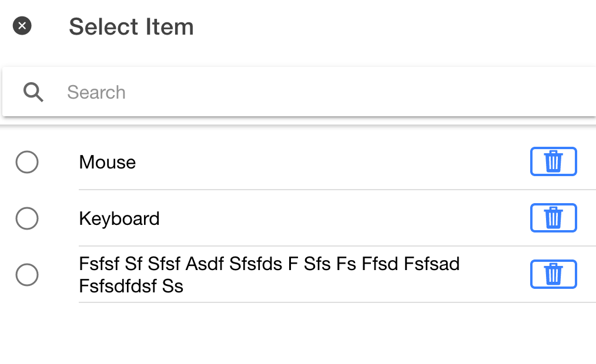
Task: Tap the delete icon on the last row
Action: (553, 274)
